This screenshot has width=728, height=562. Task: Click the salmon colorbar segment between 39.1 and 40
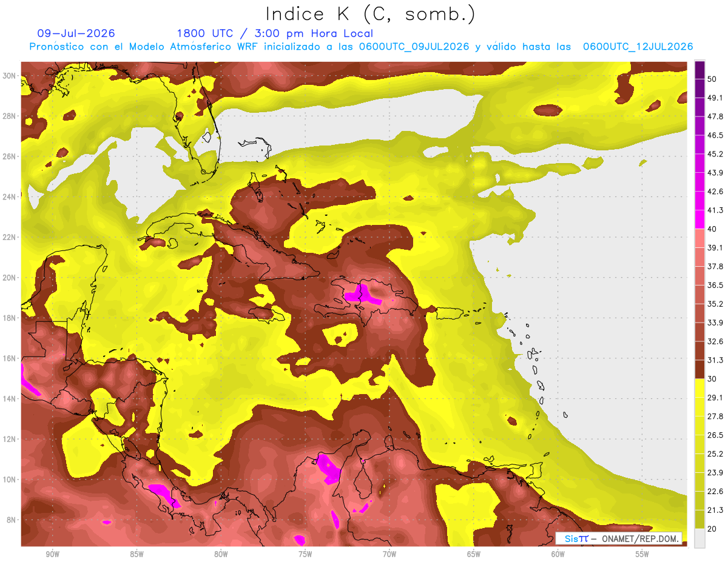pyautogui.click(x=700, y=238)
